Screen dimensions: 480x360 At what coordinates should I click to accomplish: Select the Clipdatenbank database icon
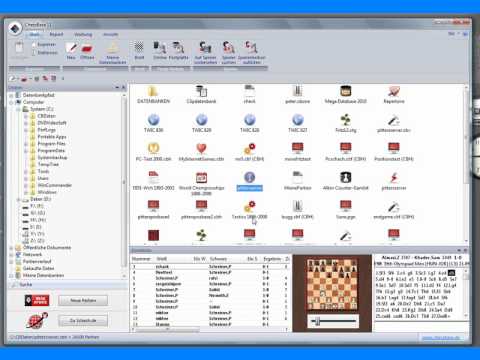(201, 91)
